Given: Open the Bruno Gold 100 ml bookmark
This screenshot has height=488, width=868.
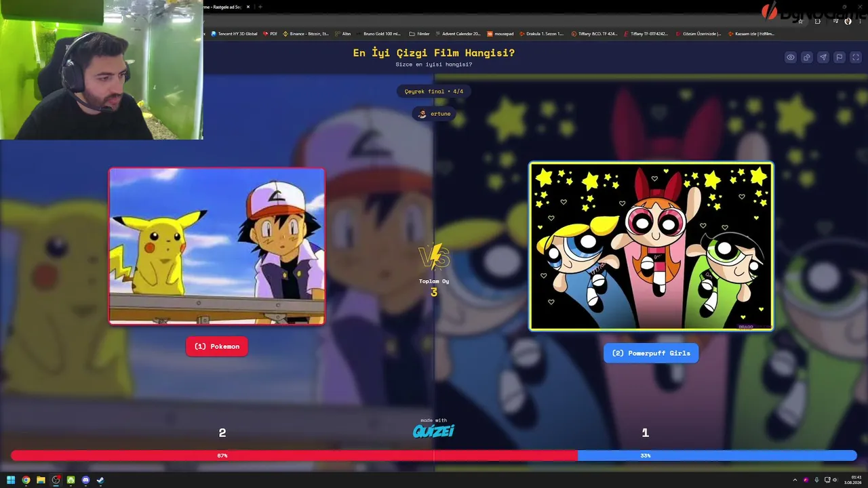Looking at the screenshot, I should click(379, 33).
